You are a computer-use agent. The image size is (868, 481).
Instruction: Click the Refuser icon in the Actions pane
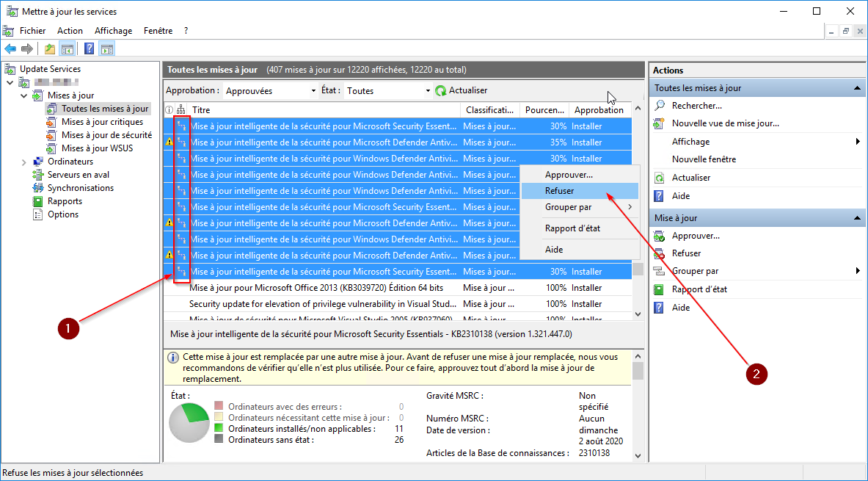[x=660, y=253]
